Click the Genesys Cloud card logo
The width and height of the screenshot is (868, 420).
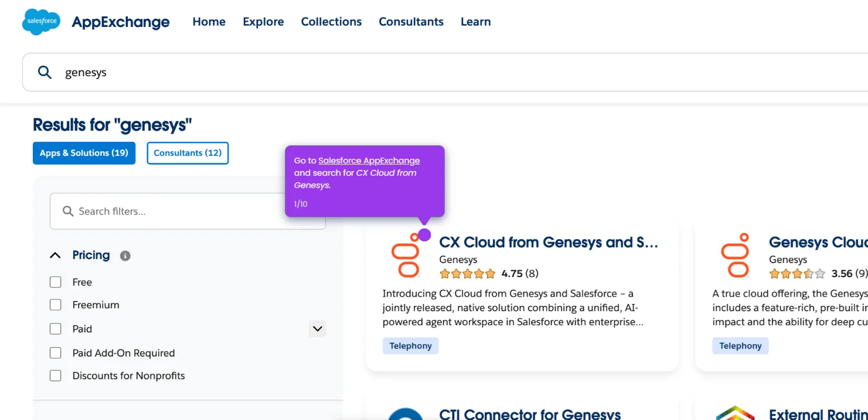[735, 255]
